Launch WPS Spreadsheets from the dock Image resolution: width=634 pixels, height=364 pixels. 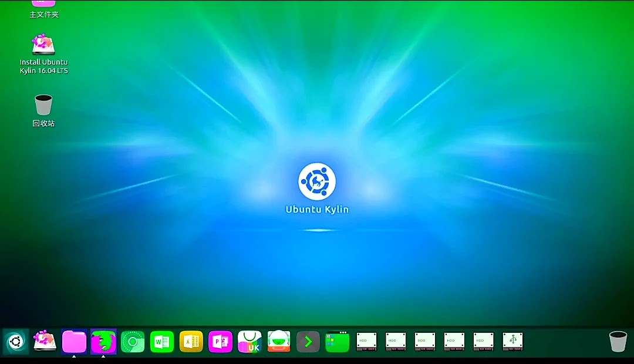tap(191, 342)
